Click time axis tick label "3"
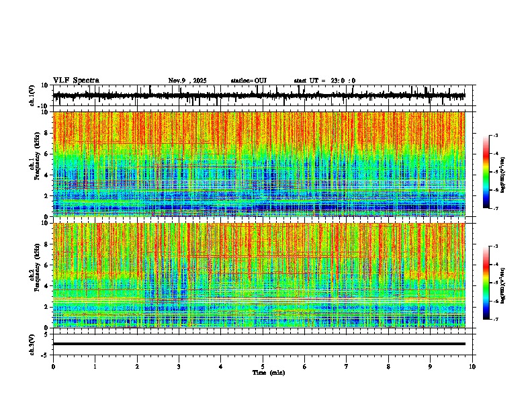Image resolution: width=532 pixels, height=411 pixels. (x=179, y=367)
